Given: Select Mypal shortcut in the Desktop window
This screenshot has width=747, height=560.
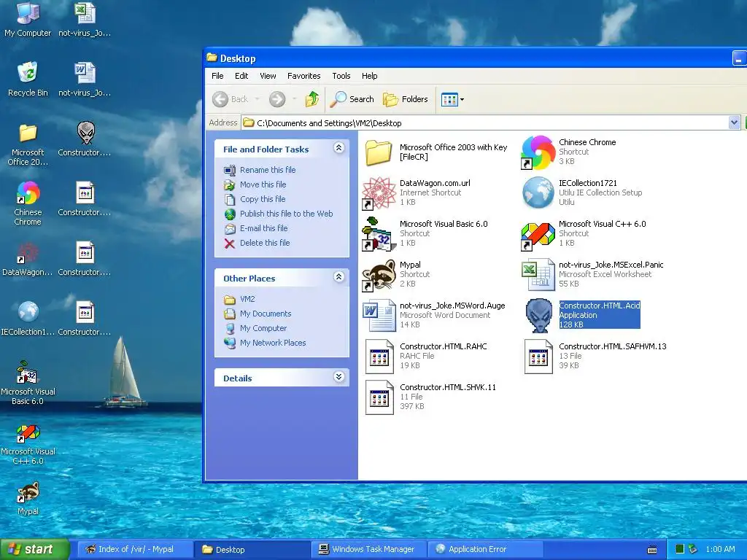Looking at the screenshot, I should 396,274.
